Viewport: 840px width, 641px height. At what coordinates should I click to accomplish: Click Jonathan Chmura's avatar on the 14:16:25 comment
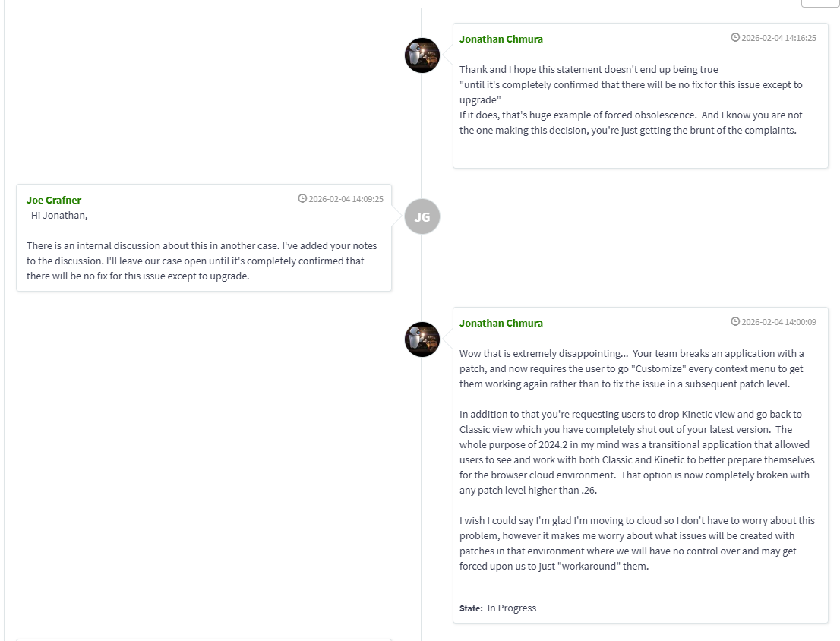tap(422, 55)
